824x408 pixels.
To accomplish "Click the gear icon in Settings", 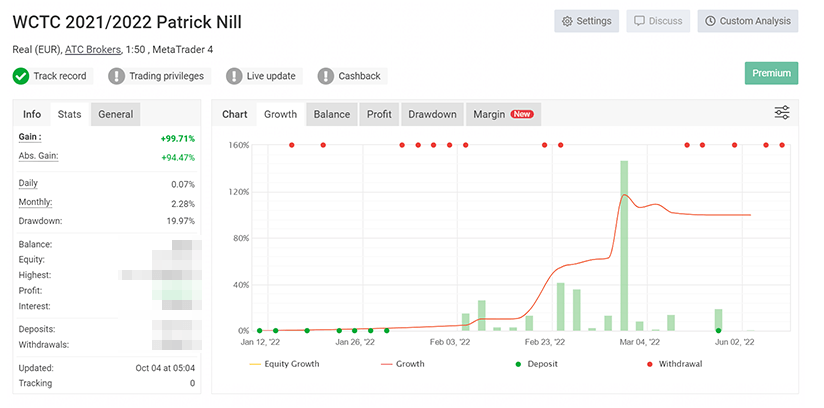I will [567, 21].
